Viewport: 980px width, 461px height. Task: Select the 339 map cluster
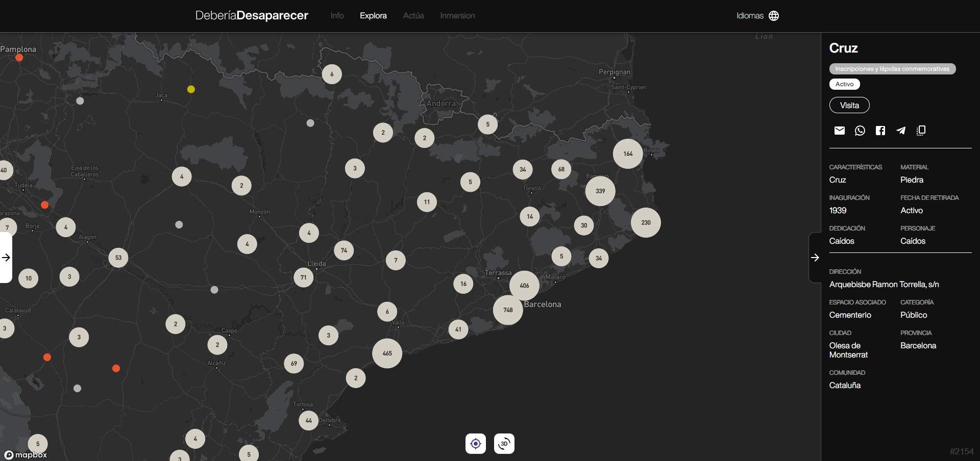[600, 191]
